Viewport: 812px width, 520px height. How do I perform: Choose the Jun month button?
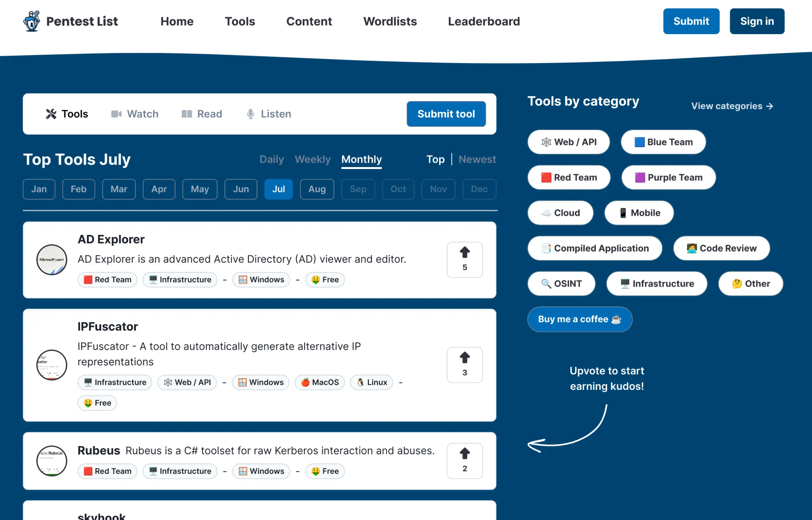[241, 189]
